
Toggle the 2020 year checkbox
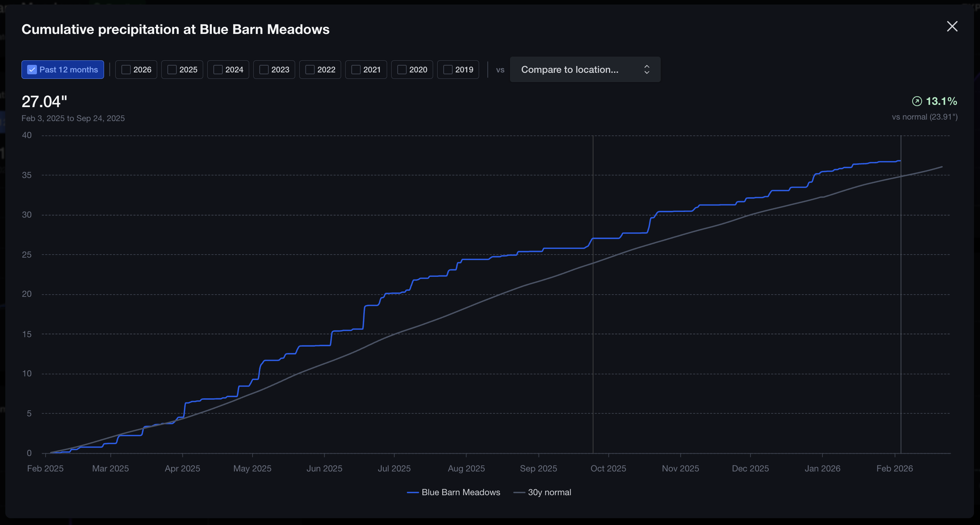(402, 70)
